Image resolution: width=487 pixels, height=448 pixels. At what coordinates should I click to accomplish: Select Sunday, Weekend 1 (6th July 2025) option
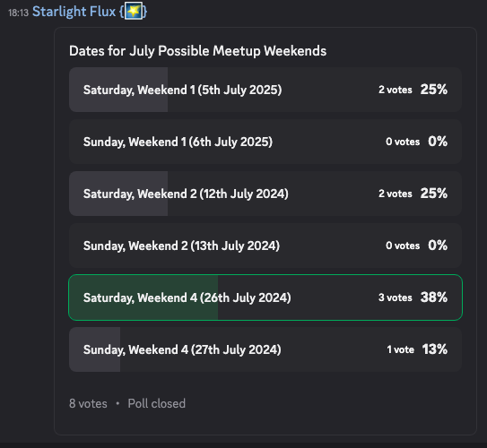click(265, 142)
